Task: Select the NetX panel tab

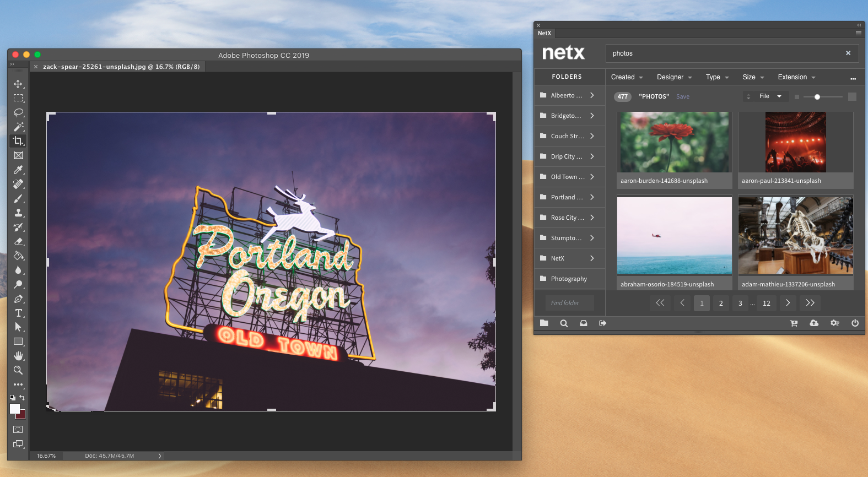Action: tap(544, 34)
